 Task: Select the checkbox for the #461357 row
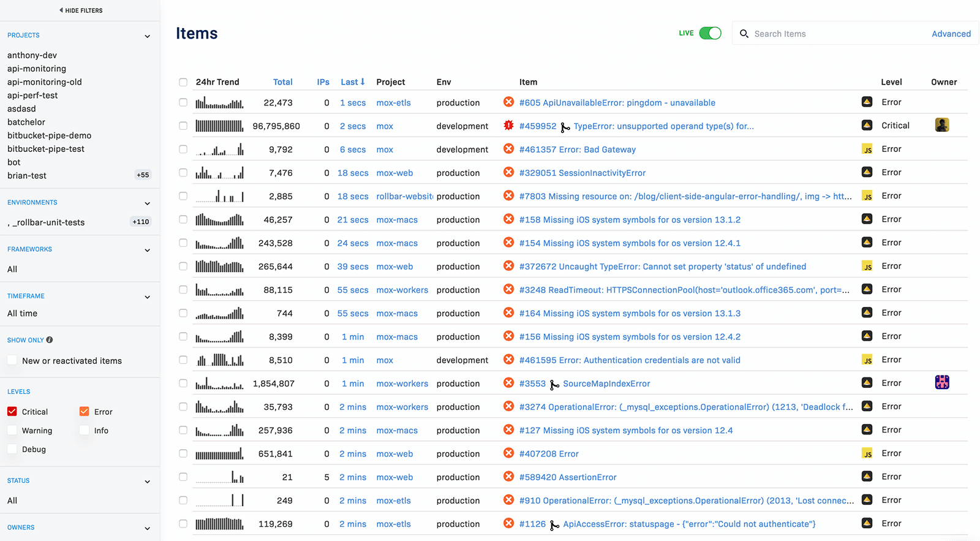[183, 149]
